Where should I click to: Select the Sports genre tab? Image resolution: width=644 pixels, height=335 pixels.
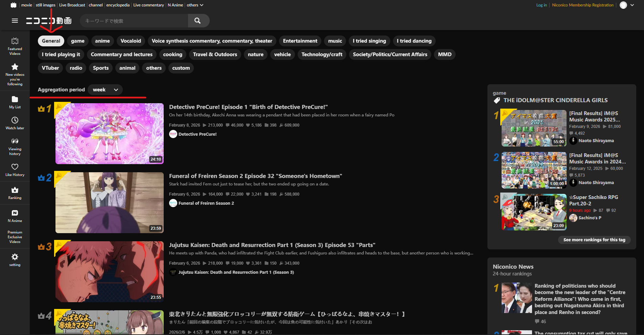101,68
